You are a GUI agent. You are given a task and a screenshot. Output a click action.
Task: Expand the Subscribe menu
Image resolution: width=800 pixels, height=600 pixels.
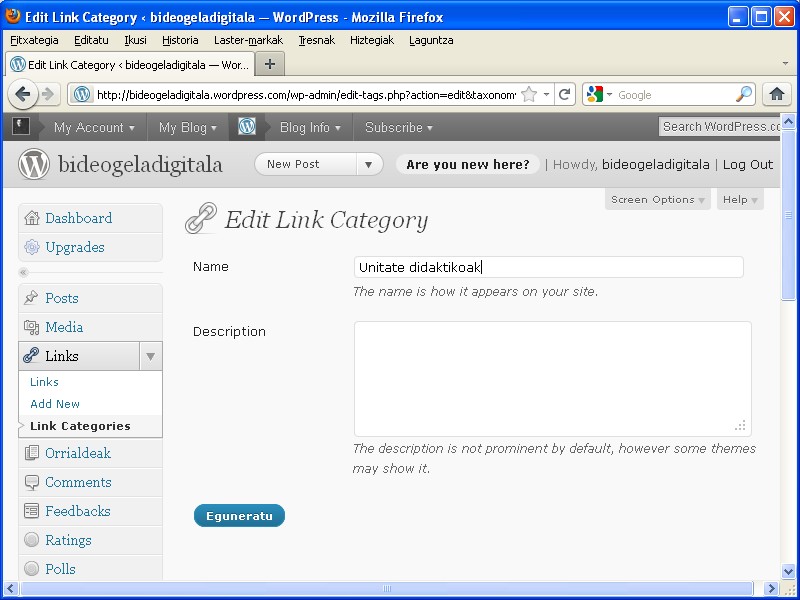click(399, 127)
